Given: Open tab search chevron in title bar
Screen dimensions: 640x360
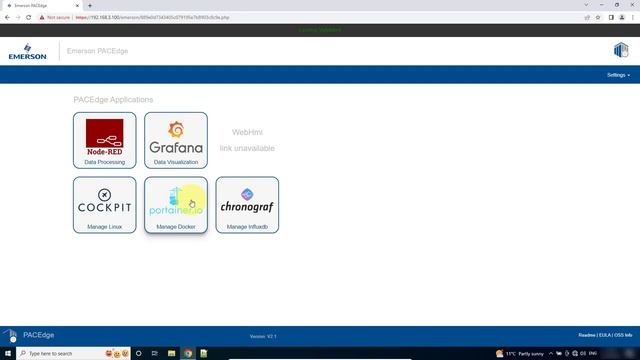Looking at the screenshot, I should coord(586,5).
